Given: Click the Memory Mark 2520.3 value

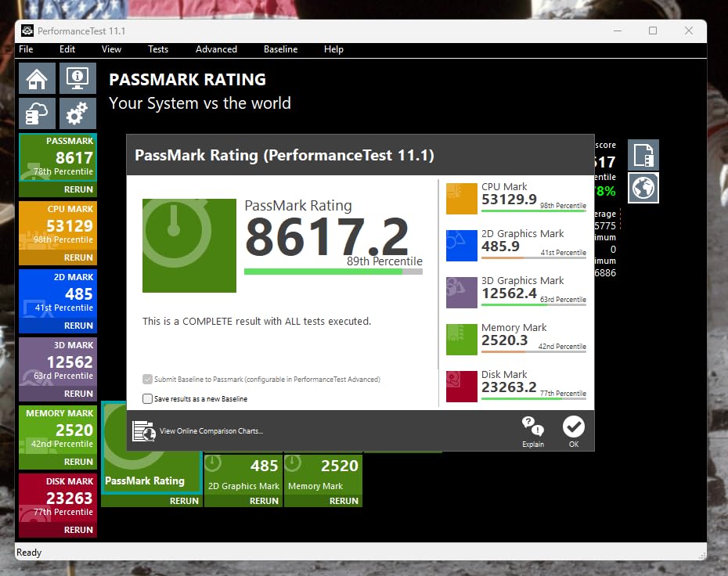Looking at the screenshot, I should tap(504, 340).
